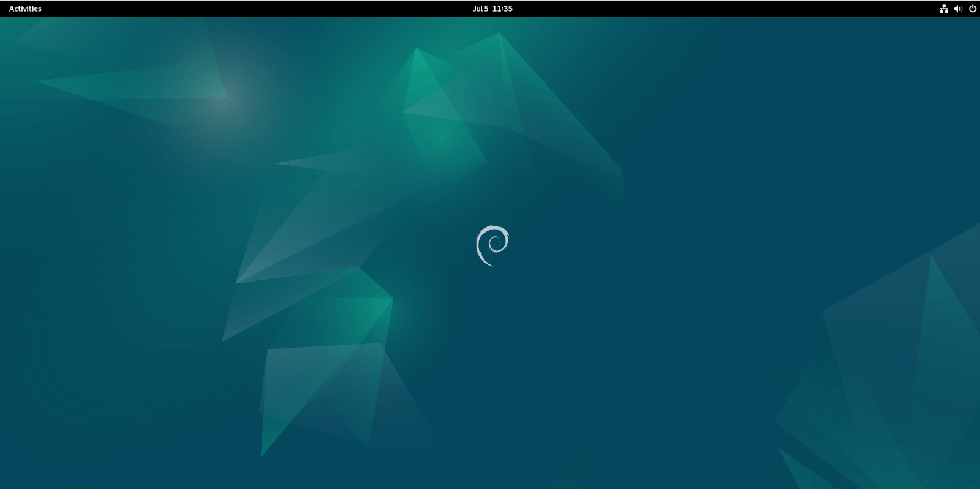
Task: Expand system menu via power icon
Action: tap(972, 9)
